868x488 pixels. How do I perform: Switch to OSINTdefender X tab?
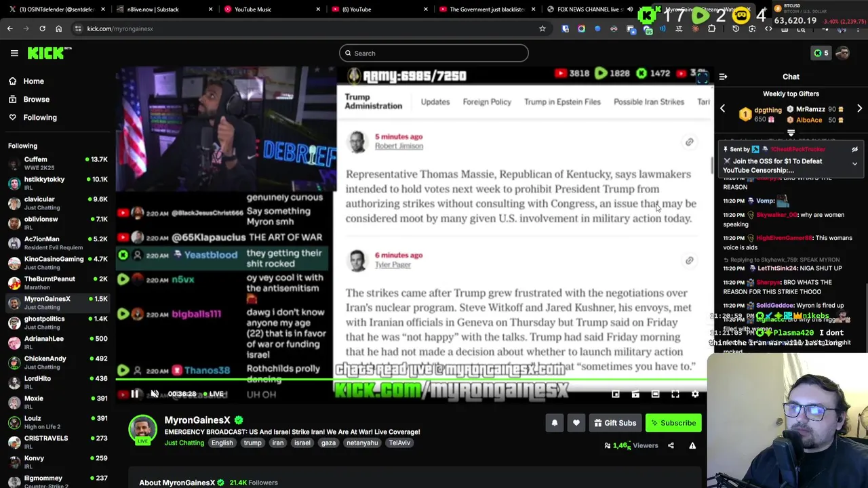point(57,9)
